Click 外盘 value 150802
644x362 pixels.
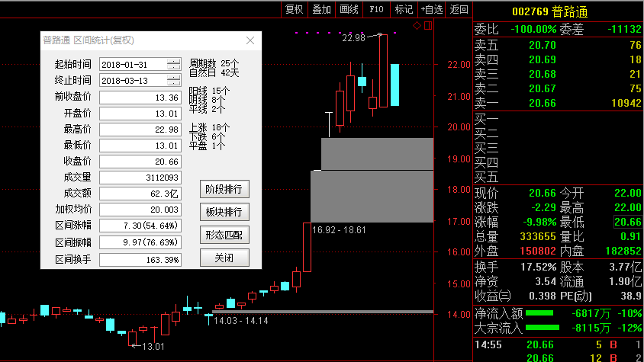pos(538,251)
